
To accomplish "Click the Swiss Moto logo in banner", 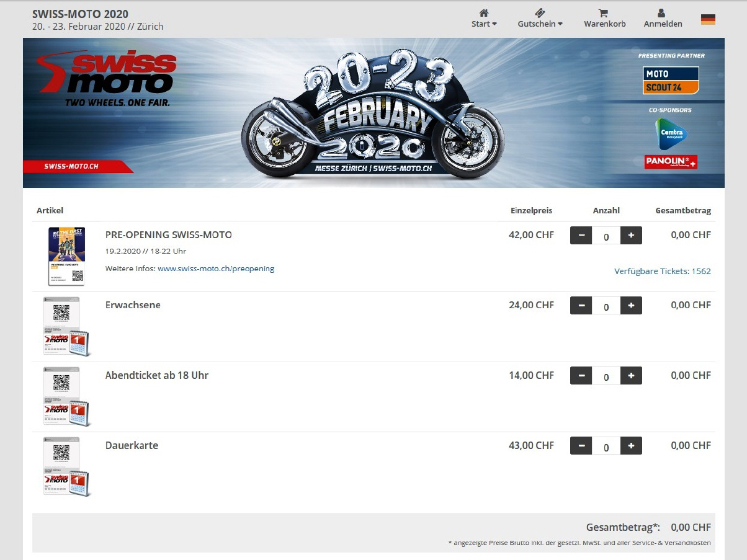I will point(107,78).
